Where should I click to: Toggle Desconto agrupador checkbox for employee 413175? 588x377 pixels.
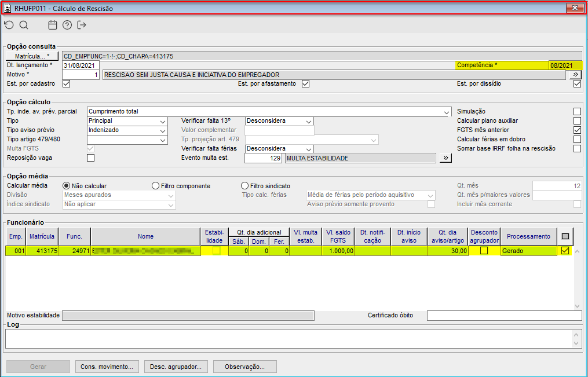click(484, 251)
